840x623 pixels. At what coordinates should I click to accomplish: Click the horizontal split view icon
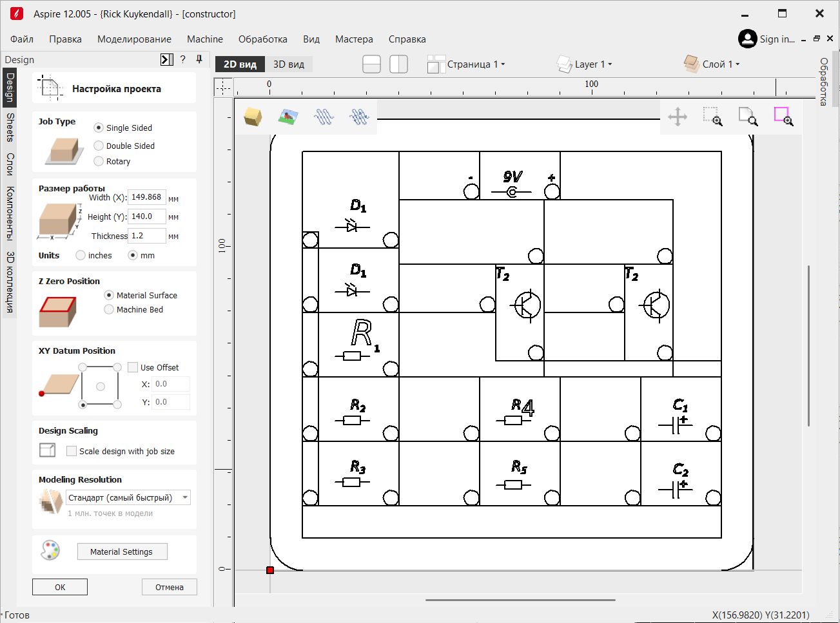point(371,64)
